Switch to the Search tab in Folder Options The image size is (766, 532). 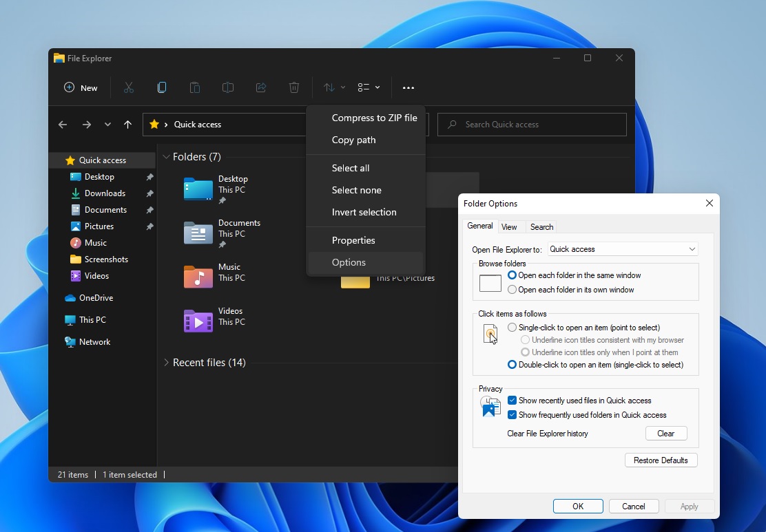(541, 227)
